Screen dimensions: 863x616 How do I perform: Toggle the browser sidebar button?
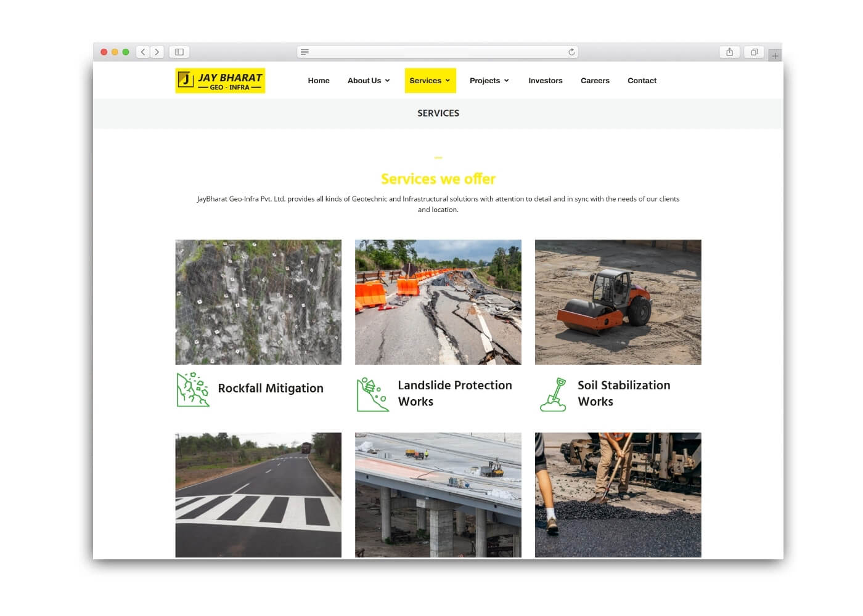[179, 52]
